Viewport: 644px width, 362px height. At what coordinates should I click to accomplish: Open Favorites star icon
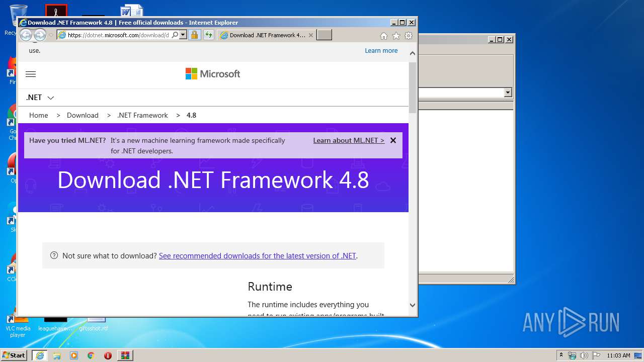coord(396,36)
